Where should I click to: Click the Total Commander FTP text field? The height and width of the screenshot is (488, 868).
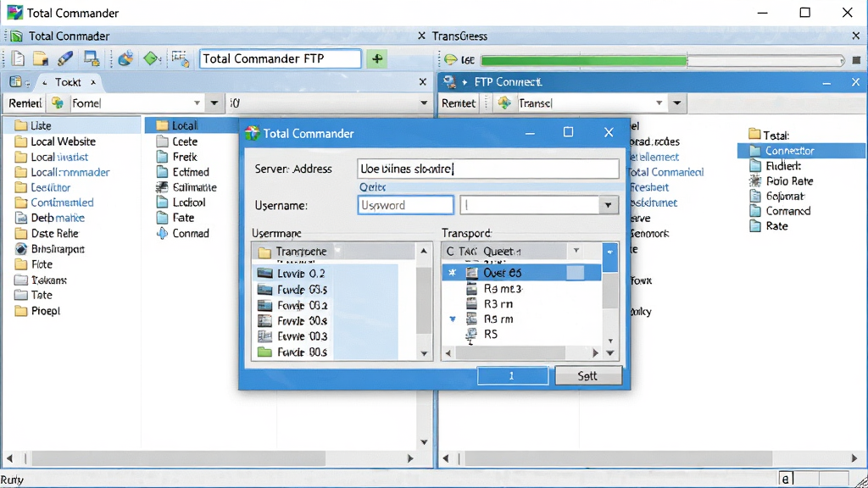280,58
